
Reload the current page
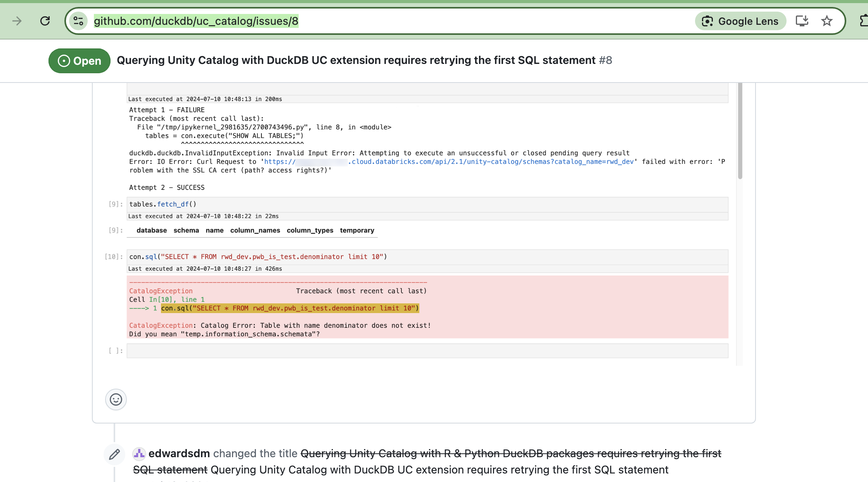click(45, 21)
